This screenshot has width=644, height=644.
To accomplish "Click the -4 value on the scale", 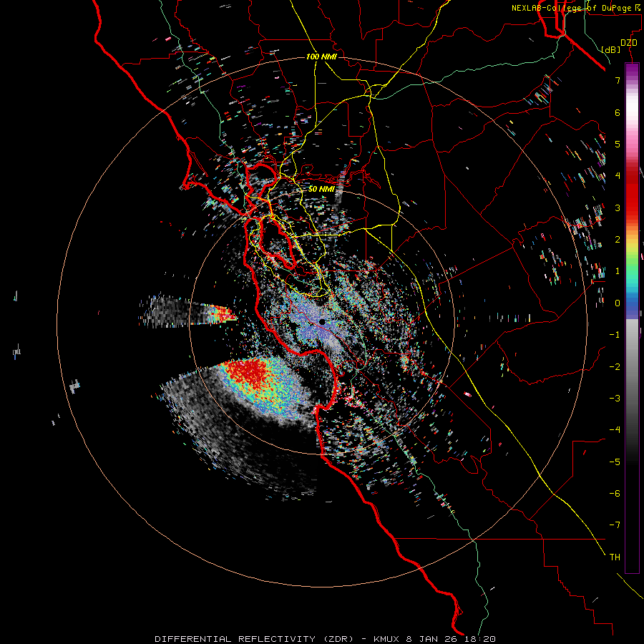I will click(615, 430).
